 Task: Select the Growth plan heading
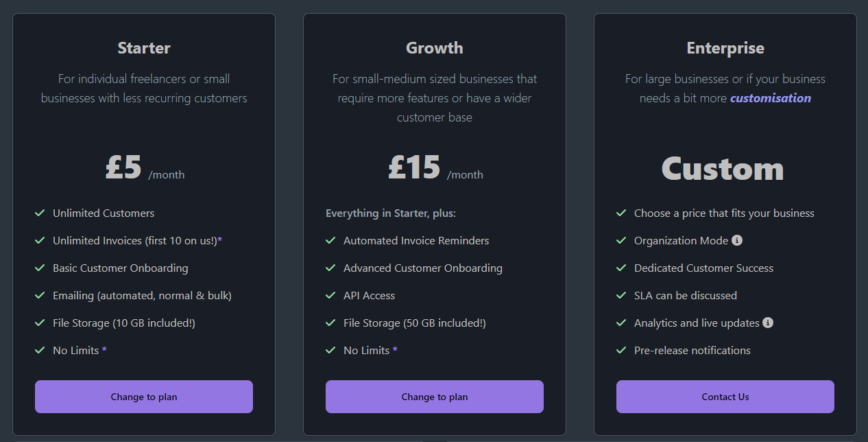435,48
